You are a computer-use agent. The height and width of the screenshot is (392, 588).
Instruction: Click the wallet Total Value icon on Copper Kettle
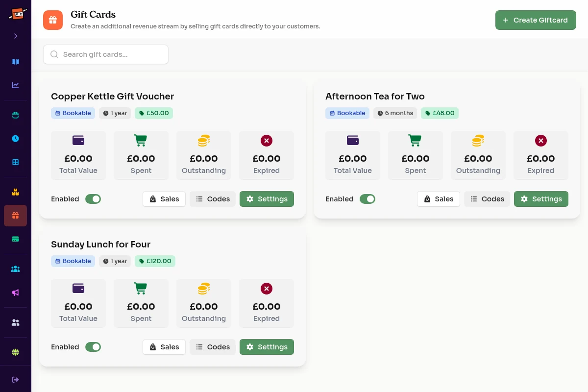78,141
